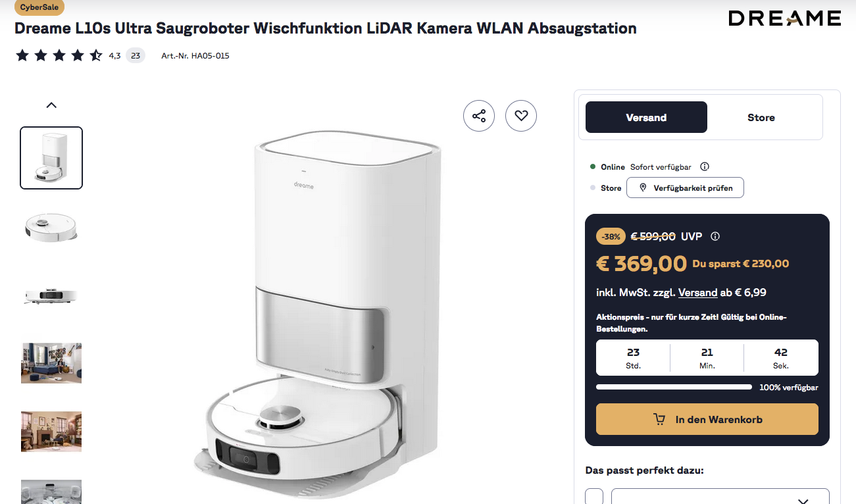The height and width of the screenshot is (504, 856).
Task: Select the Versand tab
Action: (x=646, y=117)
